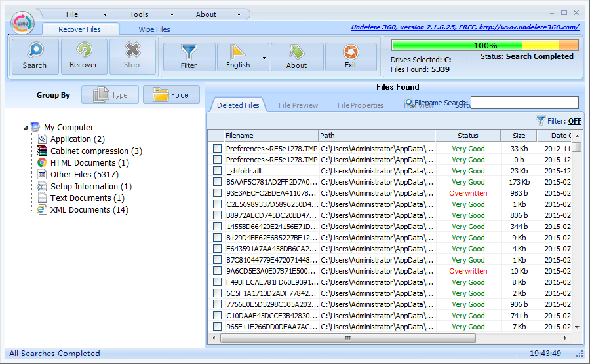Viewport: 590px width, 364px height.
Task: Open the Tools menu
Action: (139, 14)
